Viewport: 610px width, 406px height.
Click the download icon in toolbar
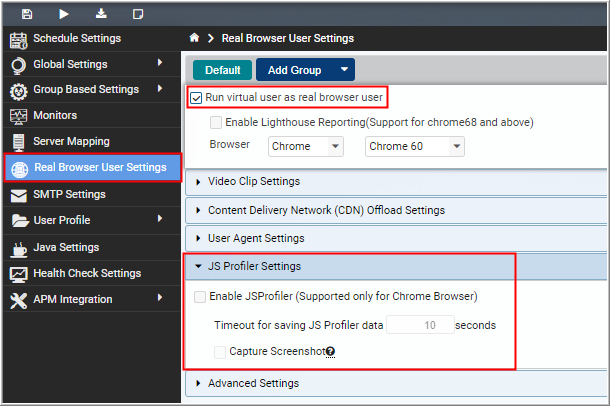pyautogui.click(x=101, y=14)
